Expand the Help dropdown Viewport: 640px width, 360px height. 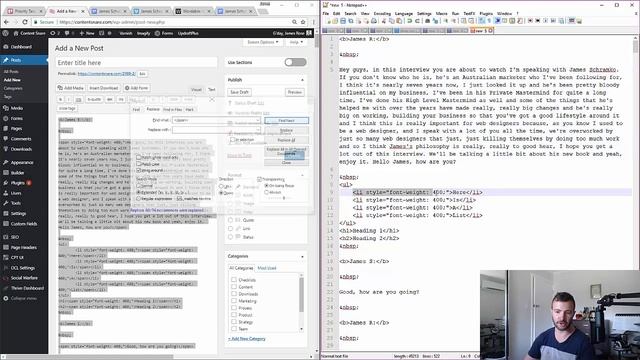(x=296, y=42)
